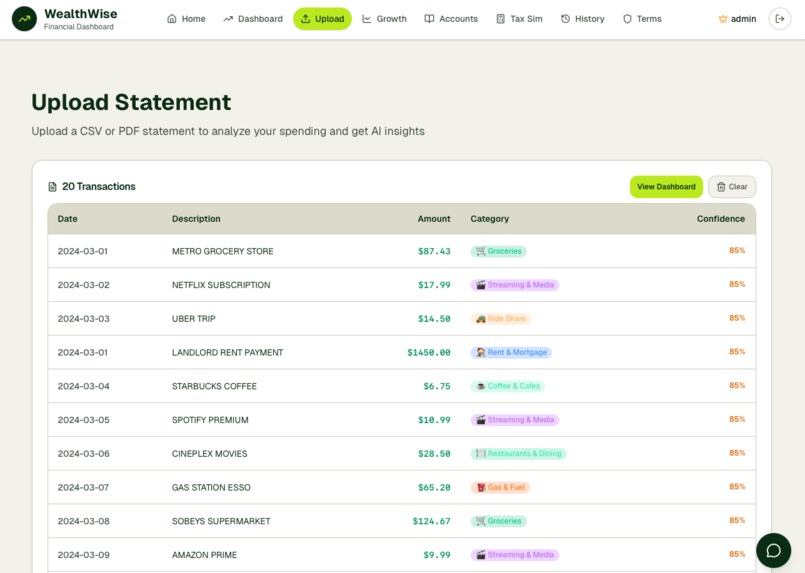Click the SOBEYS SUPERMARKET description
Image resolution: width=805 pixels, height=573 pixels.
click(x=221, y=521)
